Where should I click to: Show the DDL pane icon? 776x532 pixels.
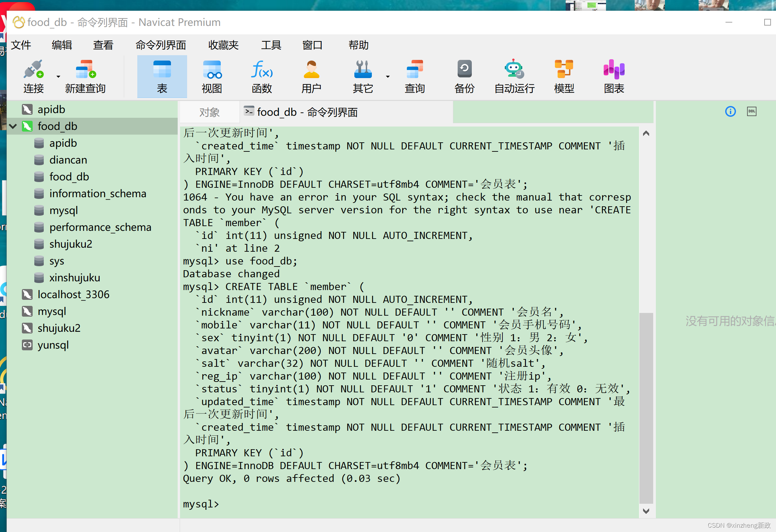(x=751, y=111)
